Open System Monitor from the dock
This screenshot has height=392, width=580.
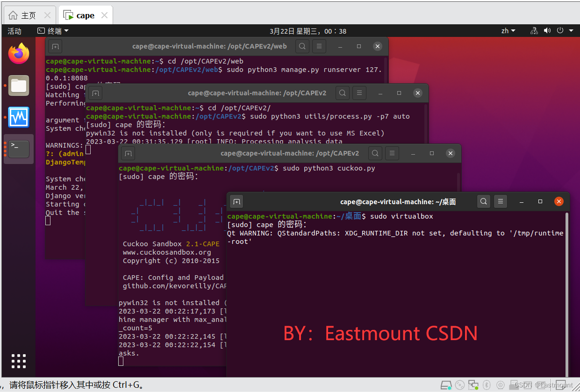(19, 117)
